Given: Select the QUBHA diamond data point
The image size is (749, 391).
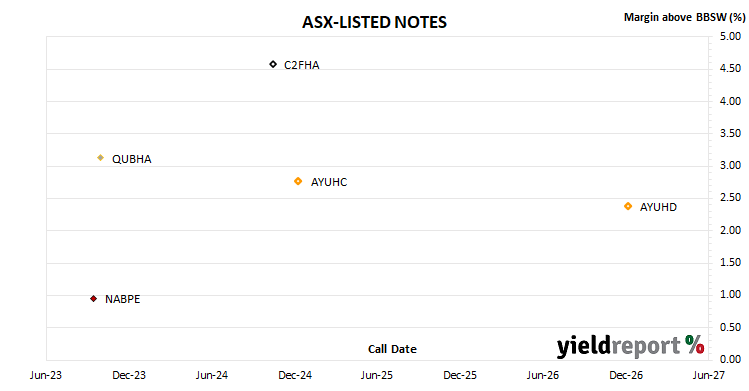Looking at the screenshot, I should [100, 158].
